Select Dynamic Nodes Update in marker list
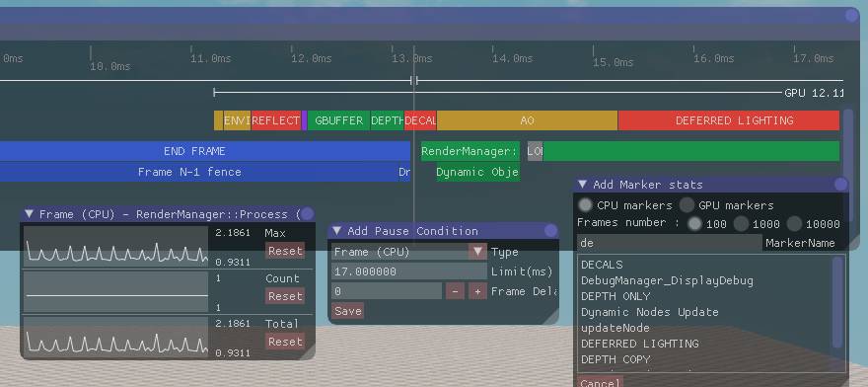This screenshot has height=387, width=868. point(649,312)
